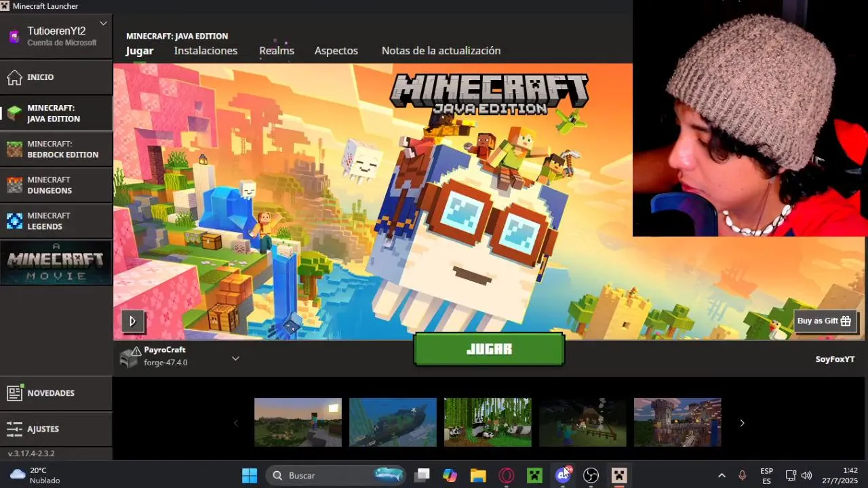Click the SoyFoxYT player name
868x488 pixels.
835,359
